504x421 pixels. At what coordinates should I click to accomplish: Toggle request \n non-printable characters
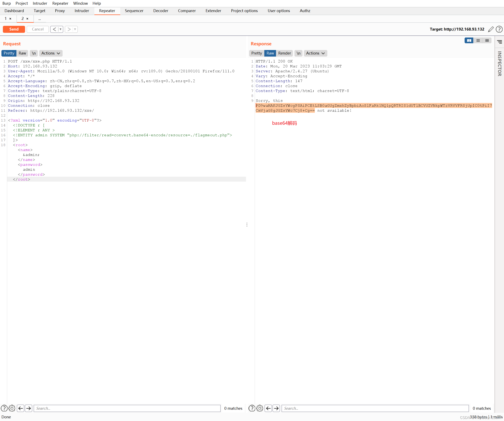pos(34,53)
